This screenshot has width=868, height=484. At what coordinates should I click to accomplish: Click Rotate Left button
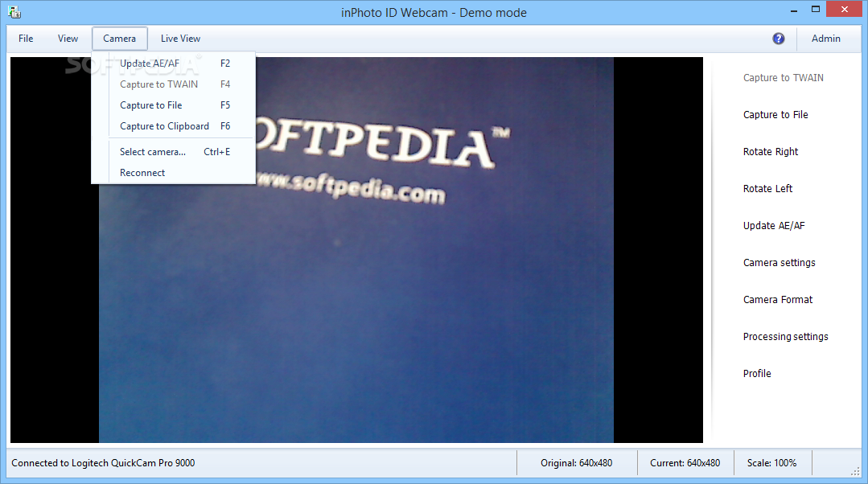tap(767, 189)
